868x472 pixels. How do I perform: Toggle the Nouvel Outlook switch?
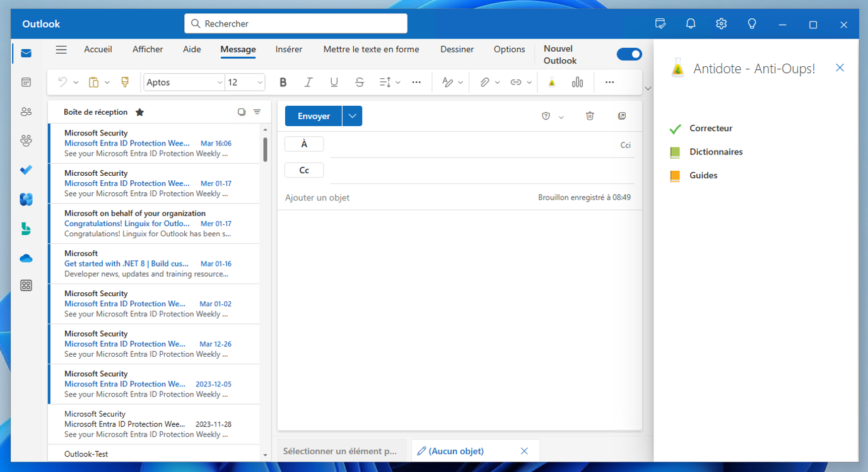[629, 54]
